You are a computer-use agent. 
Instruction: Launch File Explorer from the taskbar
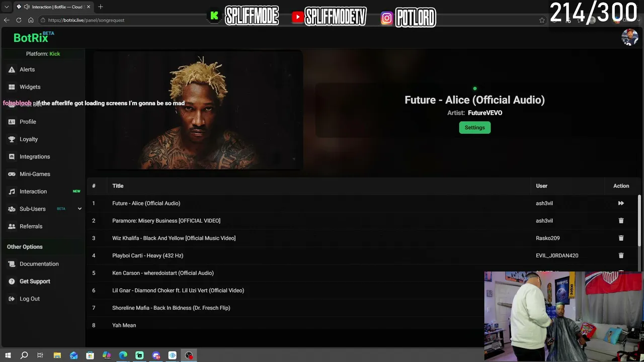[57, 355]
